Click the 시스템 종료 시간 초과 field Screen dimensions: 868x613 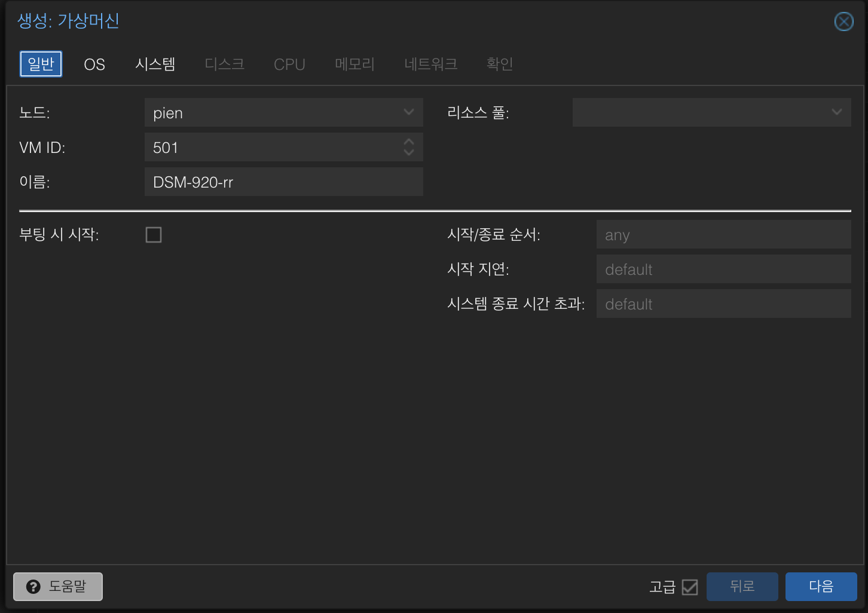723,304
